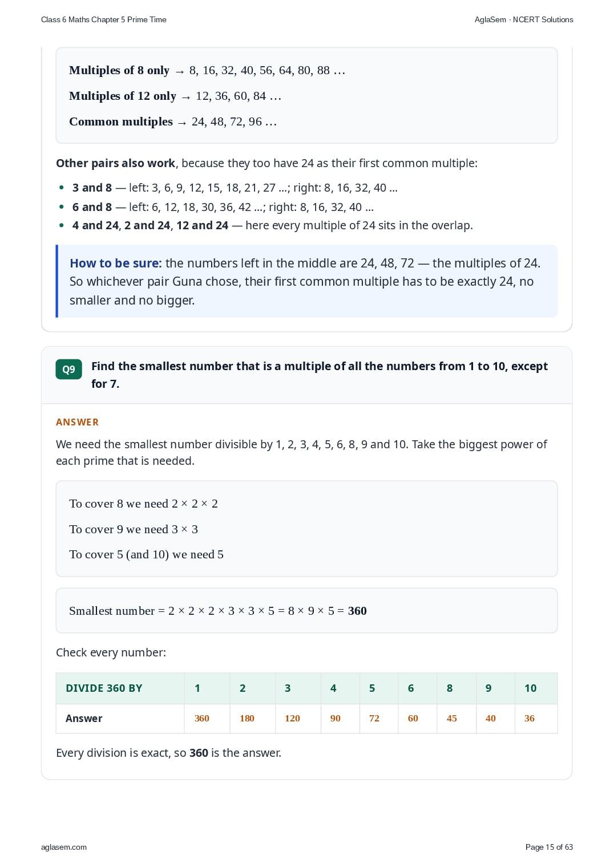Click the Answer row label in table
The height and width of the screenshot is (868, 614).
pos(84,719)
